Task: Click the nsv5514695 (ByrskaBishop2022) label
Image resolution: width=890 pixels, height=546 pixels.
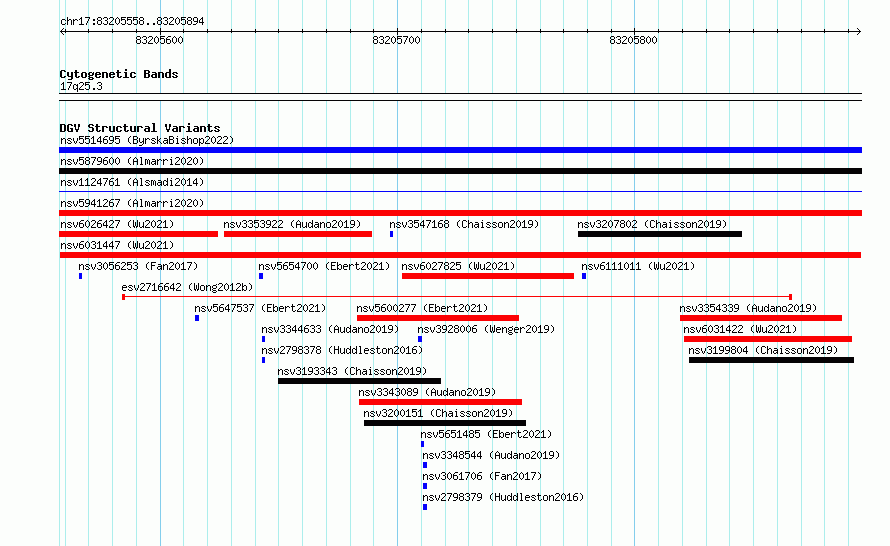Action: 147,140
